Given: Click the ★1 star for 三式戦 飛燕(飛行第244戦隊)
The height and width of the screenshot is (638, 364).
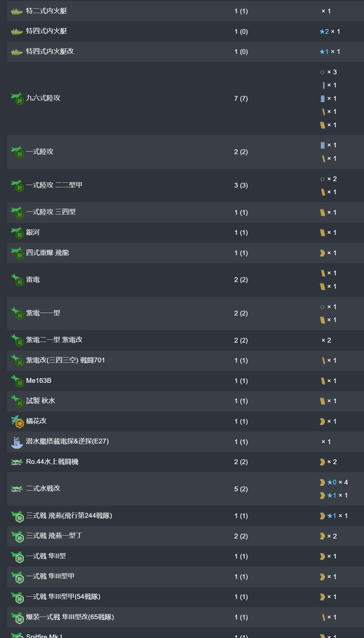Looking at the screenshot, I should tap(332, 516).
